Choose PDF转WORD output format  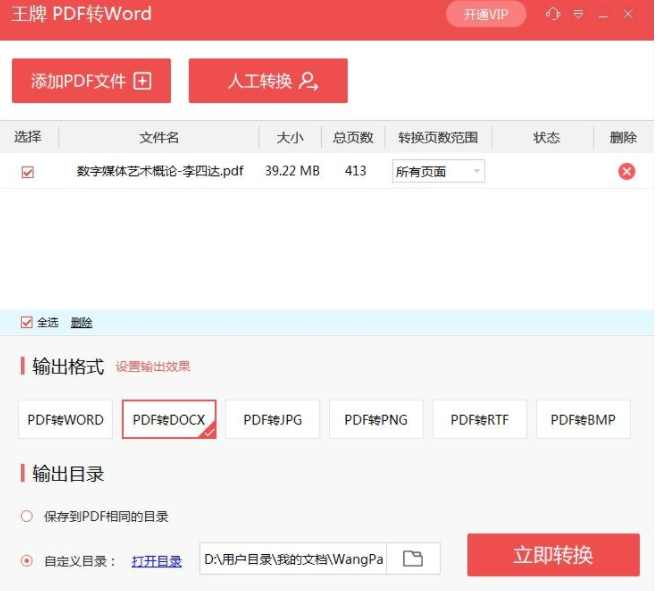65,420
